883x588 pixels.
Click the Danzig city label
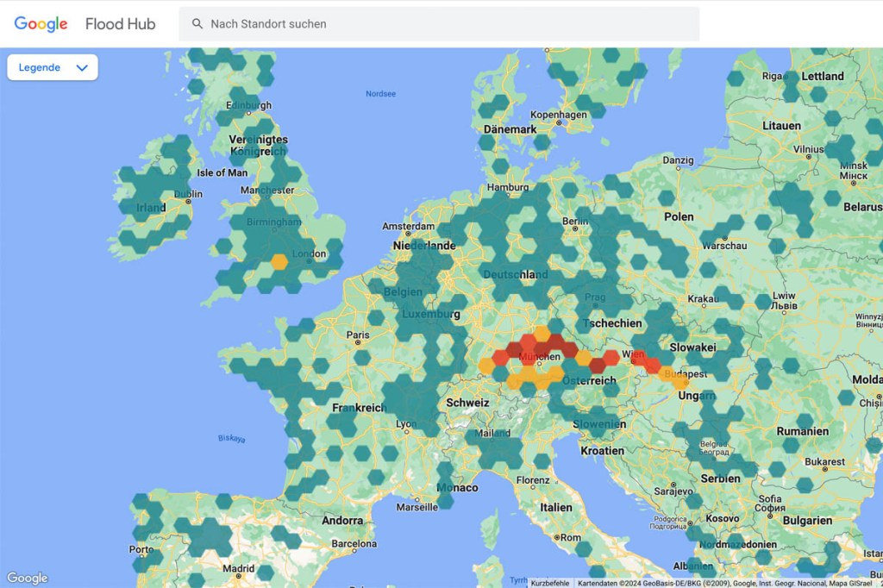click(678, 160)
